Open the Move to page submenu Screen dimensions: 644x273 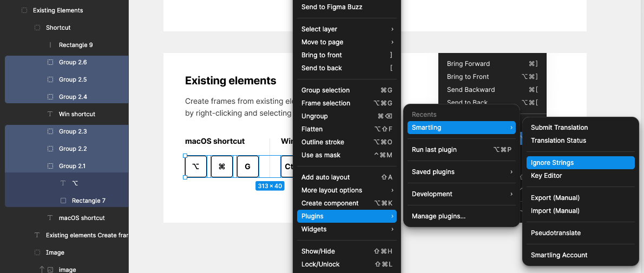tap(347, 42)
